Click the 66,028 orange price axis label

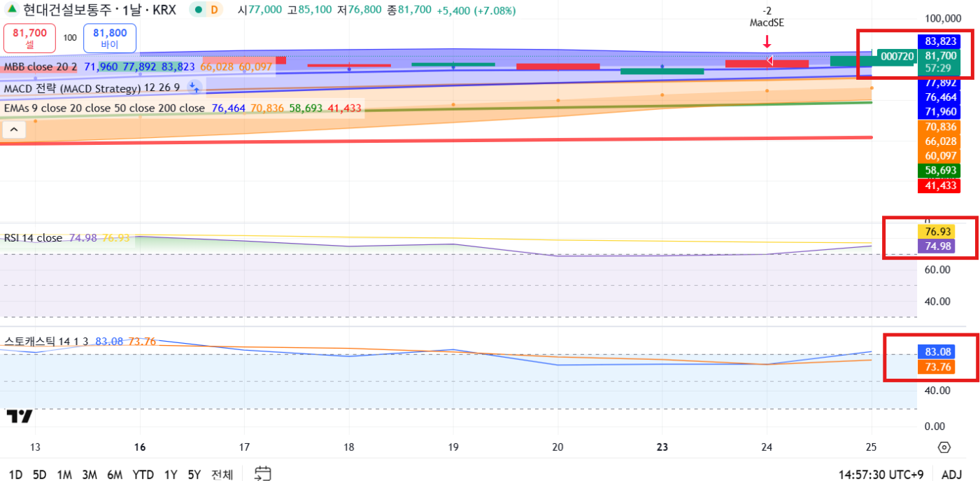point(941,141)
